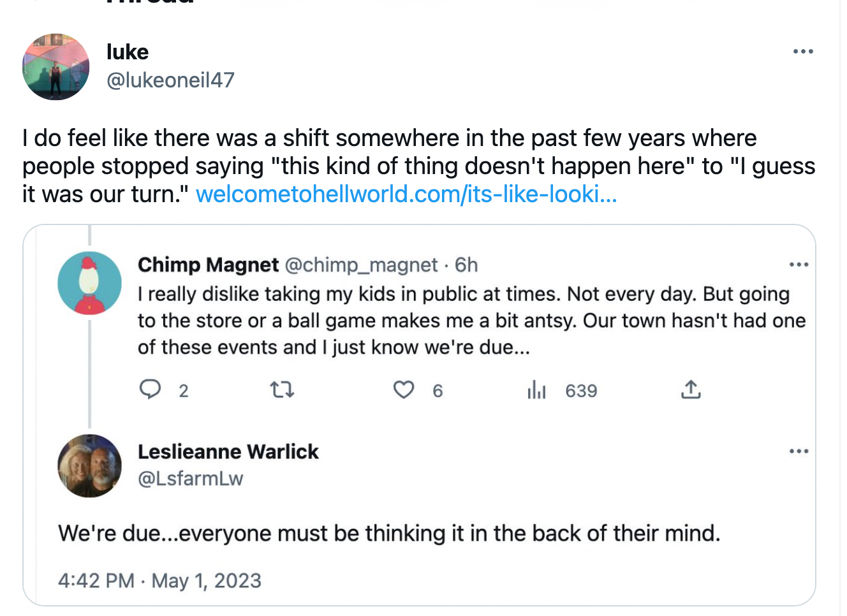Open more options for luke's tweet

(x=802, y=52)
